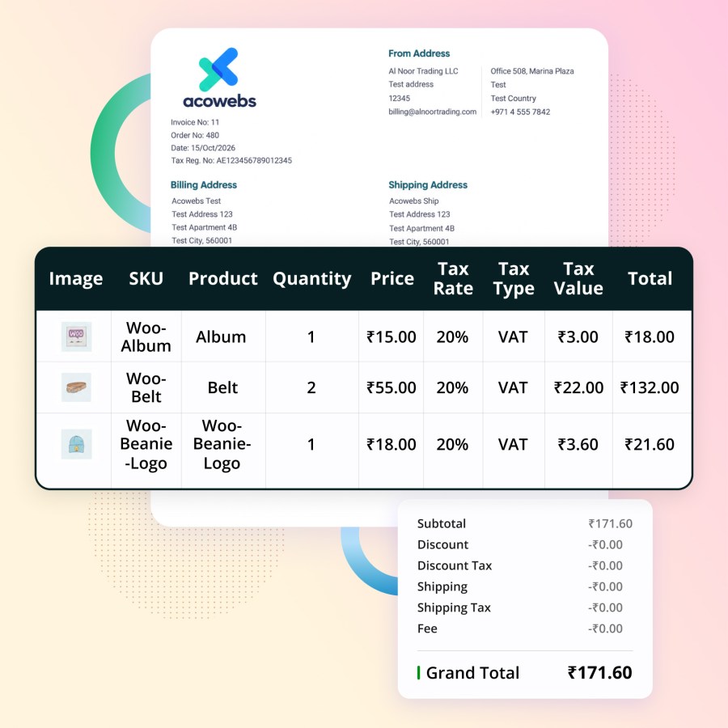The image size is (728, 728).
Task: Click the Subtotal amount ₹171.60
Action: [x=610, y=523]
